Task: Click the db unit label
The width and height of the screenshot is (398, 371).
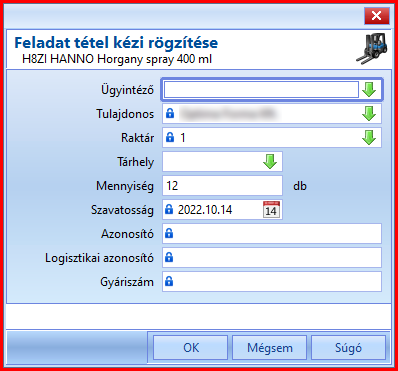Action: (300, 186)
